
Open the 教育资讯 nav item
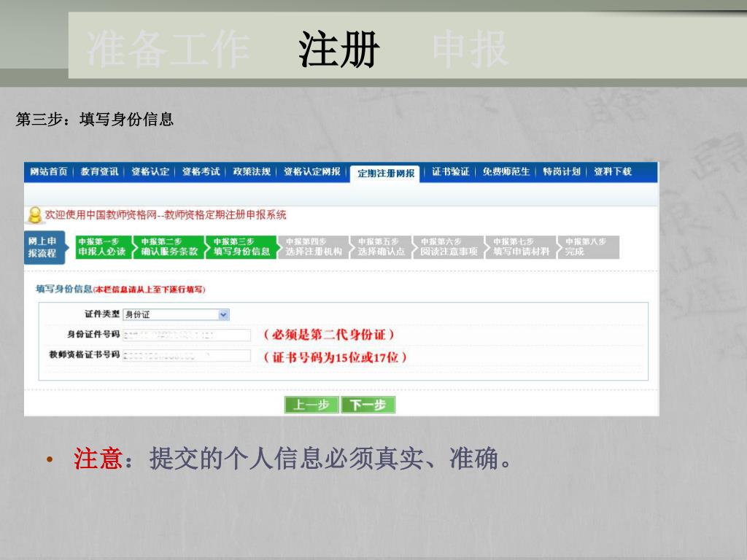point(99,171)
